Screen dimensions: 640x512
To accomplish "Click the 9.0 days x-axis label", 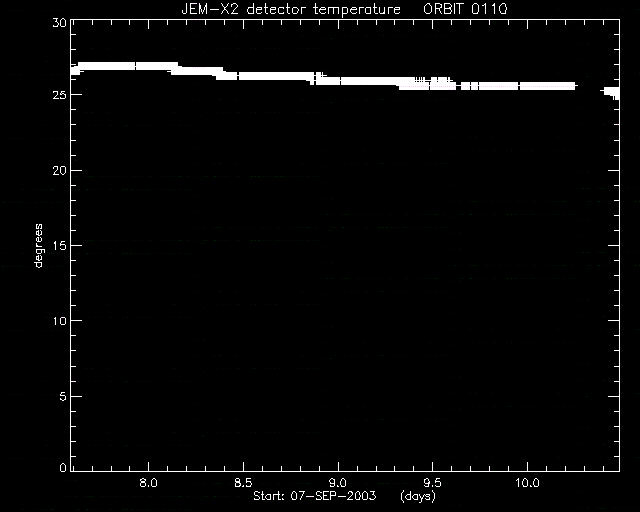I will coord(338,483).
